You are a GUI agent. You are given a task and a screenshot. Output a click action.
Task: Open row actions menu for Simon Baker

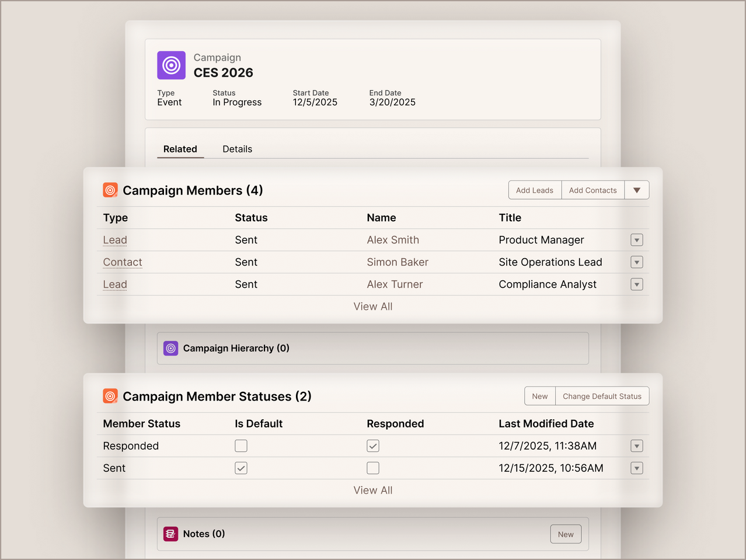(x=637, y=262)
